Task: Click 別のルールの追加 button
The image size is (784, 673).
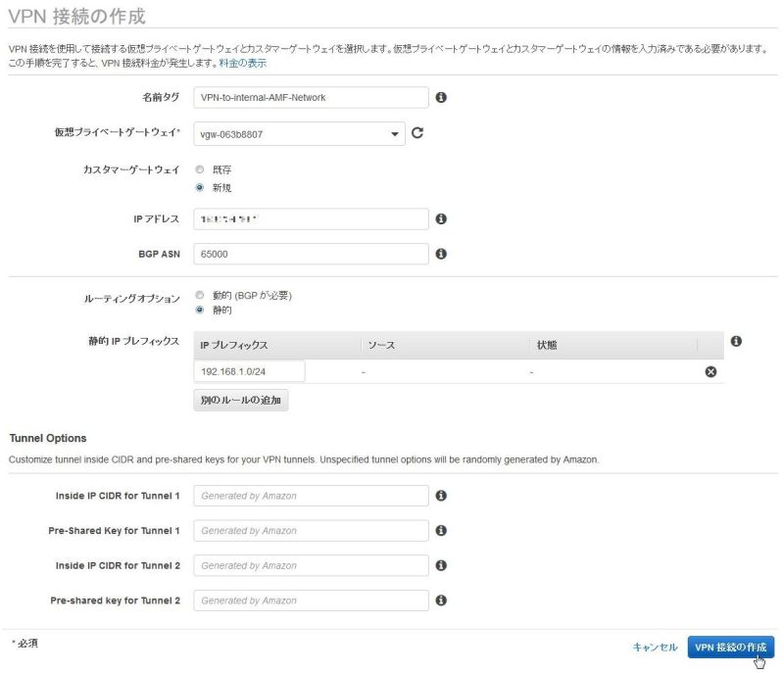Action: (x=241, y=401)
